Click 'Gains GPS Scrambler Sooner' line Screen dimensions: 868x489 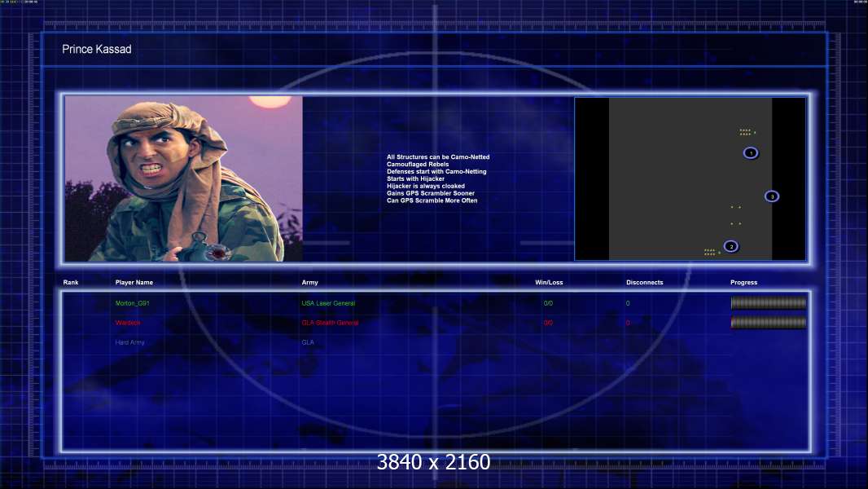click(x=430, y=193)
